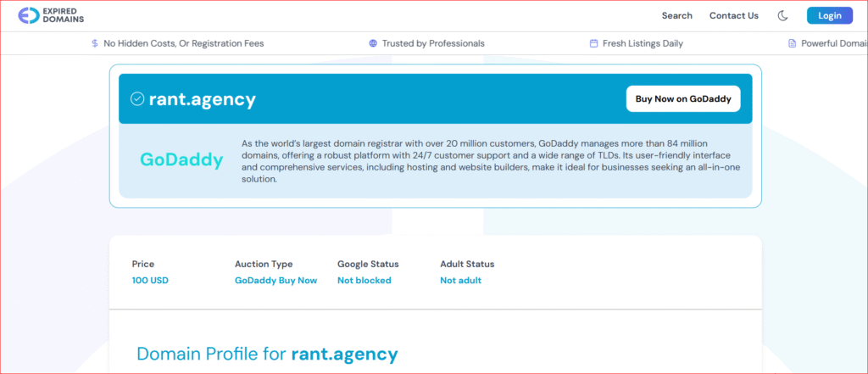The image size is (868, 374).
Task: Click the Not blocked Google status value
Action: (364, 281)
